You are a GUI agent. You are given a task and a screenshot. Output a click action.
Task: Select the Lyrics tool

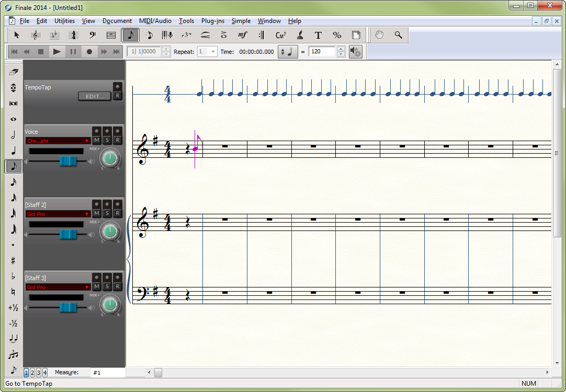(300, 35)
